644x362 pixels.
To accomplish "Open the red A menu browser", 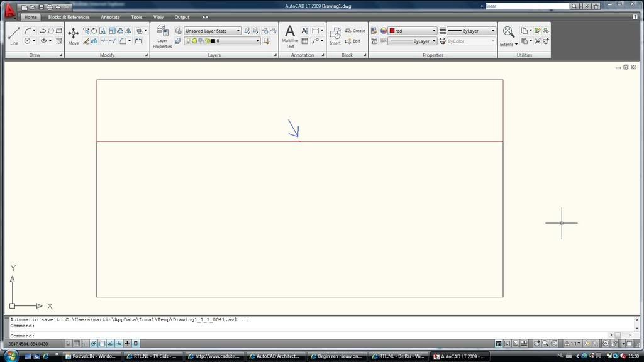I will point(10,11).
